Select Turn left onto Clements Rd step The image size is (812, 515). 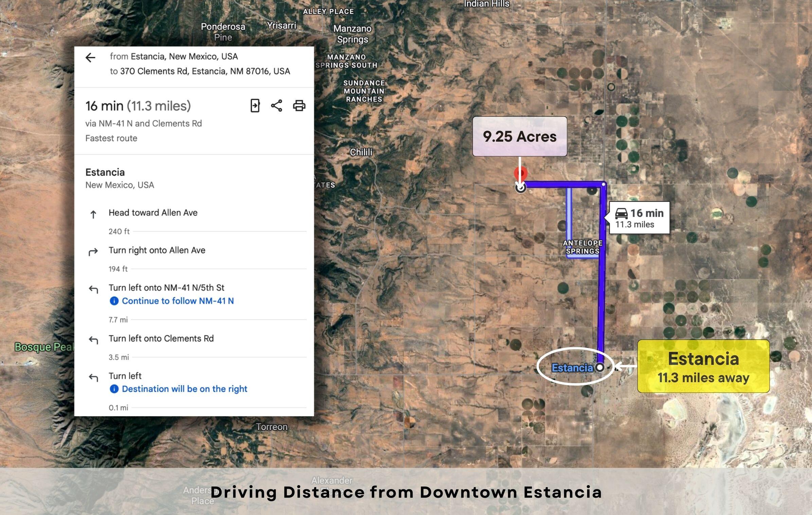coord(161,338)
